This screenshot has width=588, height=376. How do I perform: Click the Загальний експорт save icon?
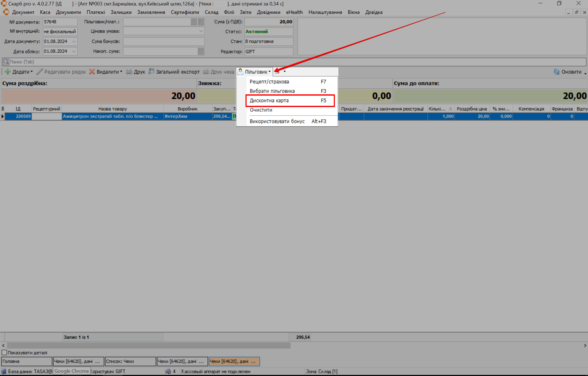coord(151,71)
